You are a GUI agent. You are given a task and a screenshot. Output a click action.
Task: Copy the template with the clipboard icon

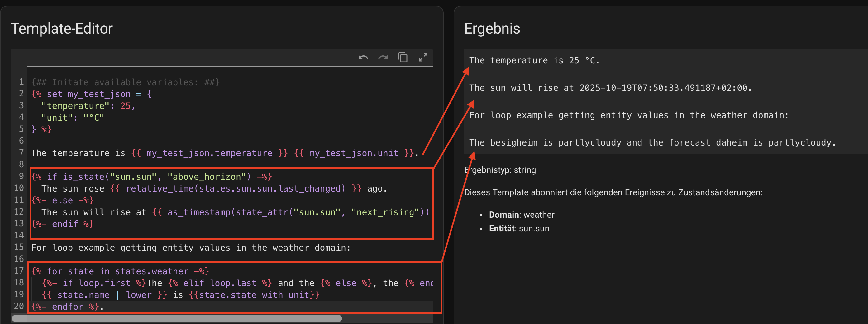(x=403, y=58)
